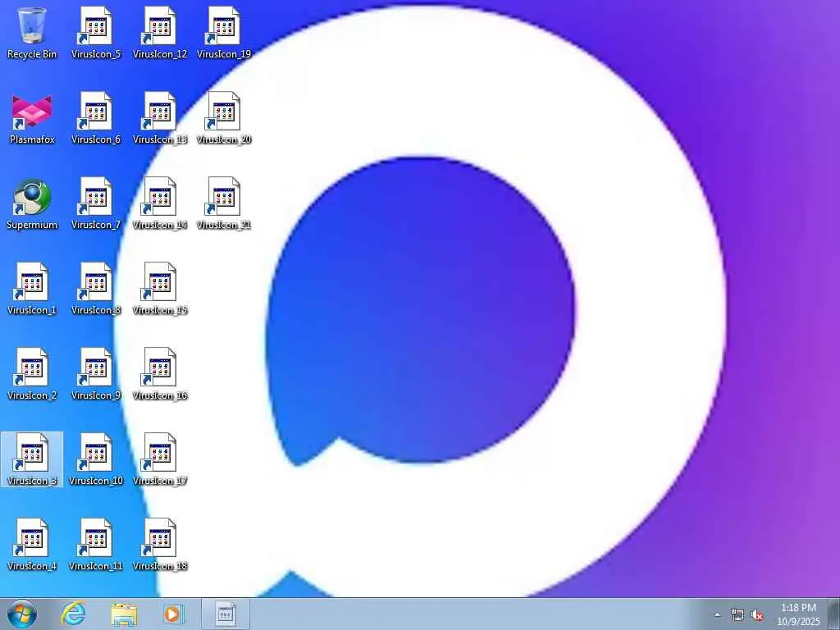Select the VirusIcon_13 shortcut
Viewport: 840px width, 630px height.
(x=160, y=119)
